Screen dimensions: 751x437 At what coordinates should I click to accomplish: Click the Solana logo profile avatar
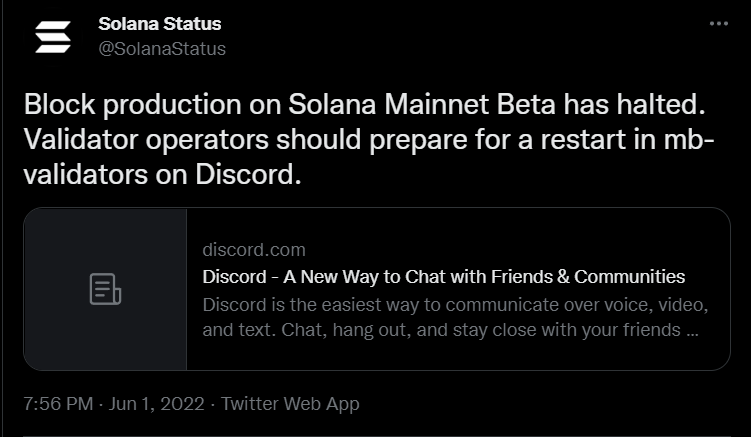53,36
